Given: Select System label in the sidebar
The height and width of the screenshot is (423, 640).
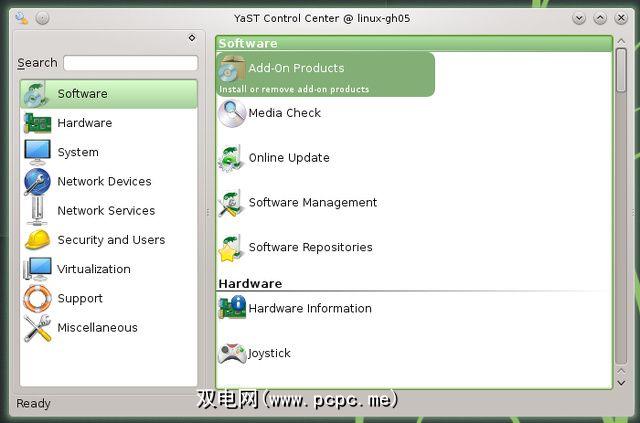Looking at the screenshot, I should pyautogui.click(x=78, y=152).
